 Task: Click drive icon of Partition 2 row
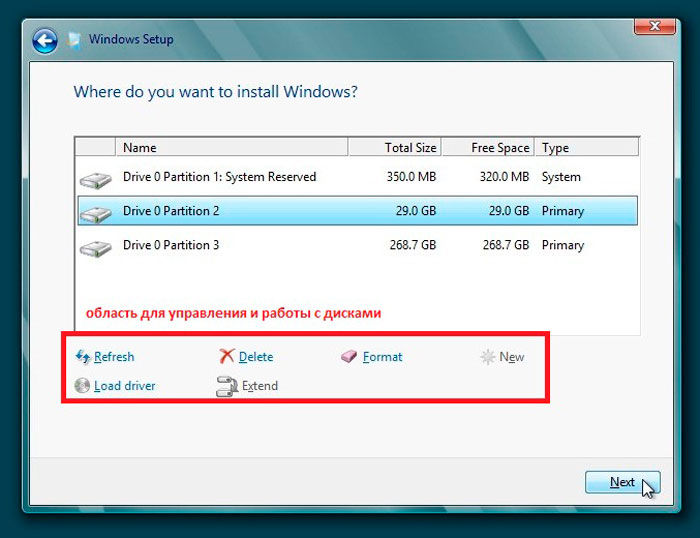point(96,214)
